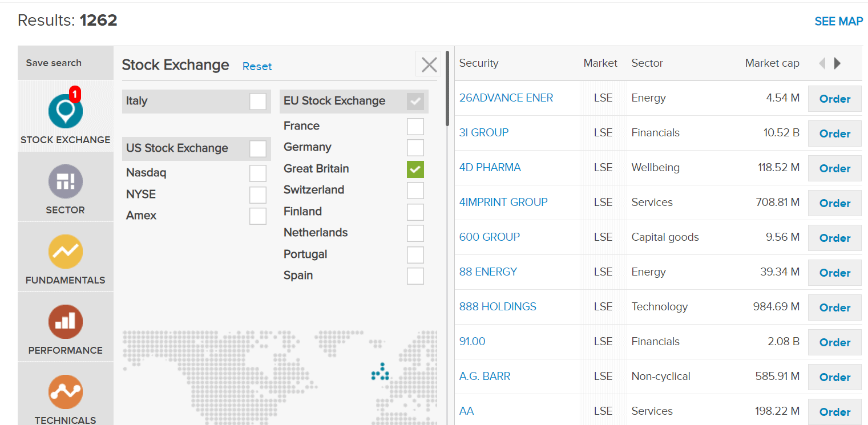
Task: Sort by the Security column header
Action: click(479, 63)
